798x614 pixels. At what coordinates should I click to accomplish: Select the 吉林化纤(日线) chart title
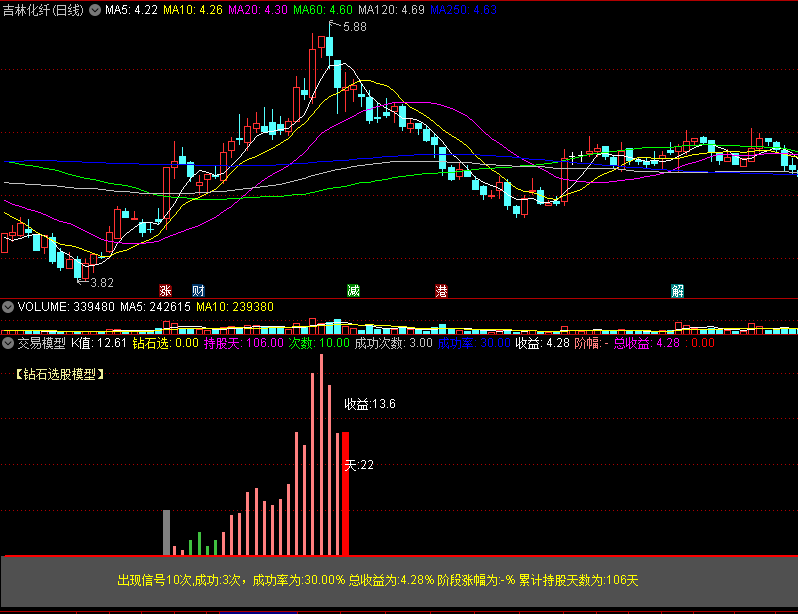pyautogui.click(x=43, y=10)
